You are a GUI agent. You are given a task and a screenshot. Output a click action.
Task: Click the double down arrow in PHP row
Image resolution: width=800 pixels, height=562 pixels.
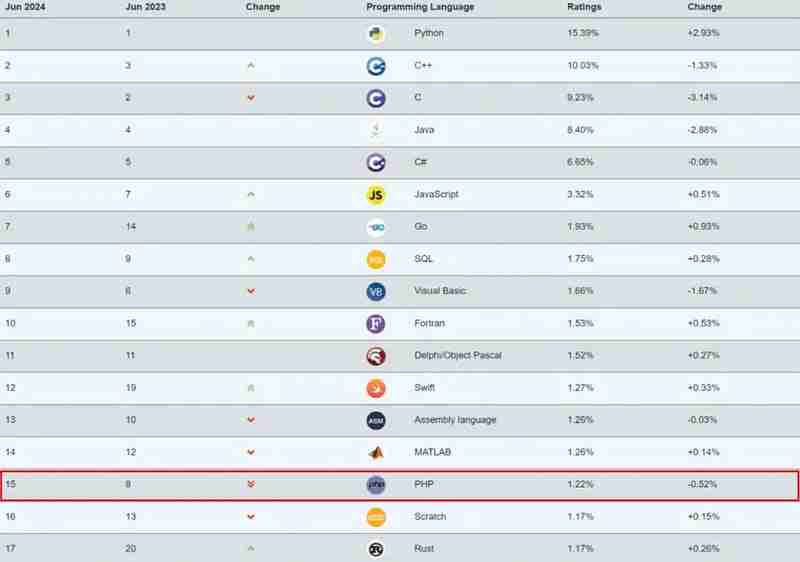point(251,484)
